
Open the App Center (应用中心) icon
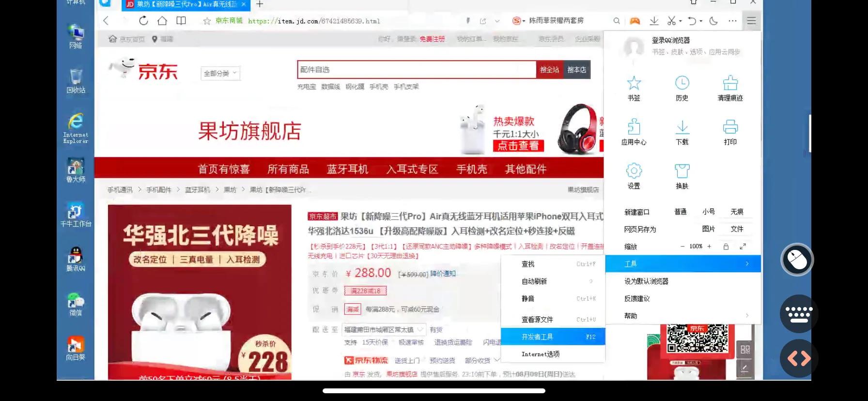[634, 127]
